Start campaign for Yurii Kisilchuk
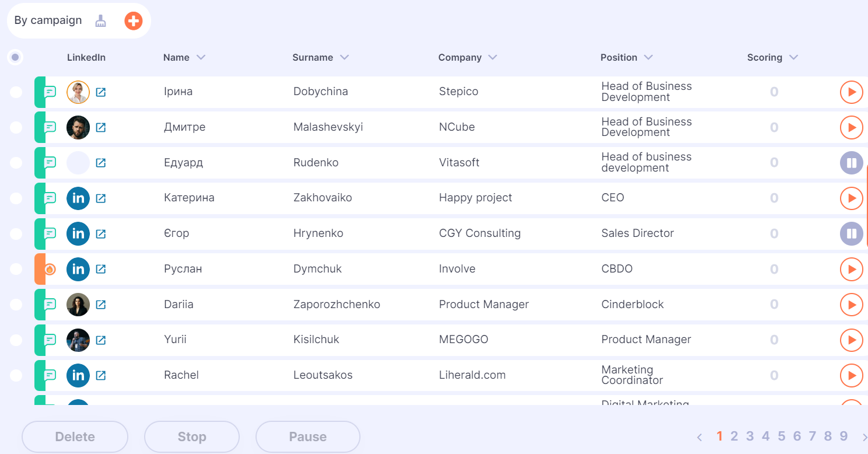The image size is (868, 454). point(852,340)
